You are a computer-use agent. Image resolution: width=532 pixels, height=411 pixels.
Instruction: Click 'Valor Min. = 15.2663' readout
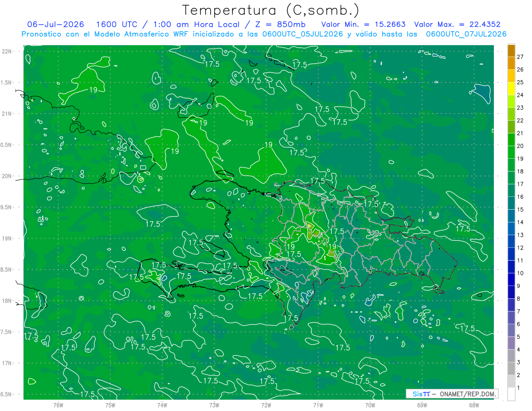tap(363, 24)
